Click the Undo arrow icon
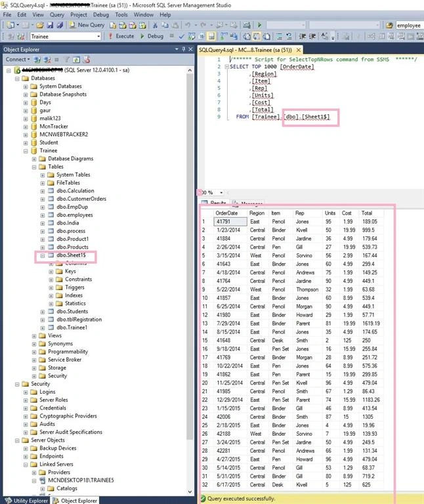The image size is (424, 504). 188,25
